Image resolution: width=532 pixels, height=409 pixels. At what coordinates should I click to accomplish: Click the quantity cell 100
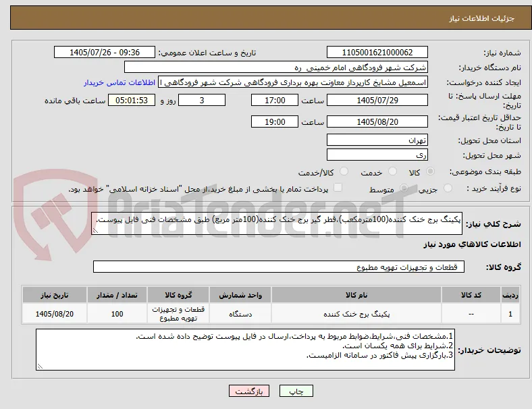pyautogui.click(x=117, y=314)
